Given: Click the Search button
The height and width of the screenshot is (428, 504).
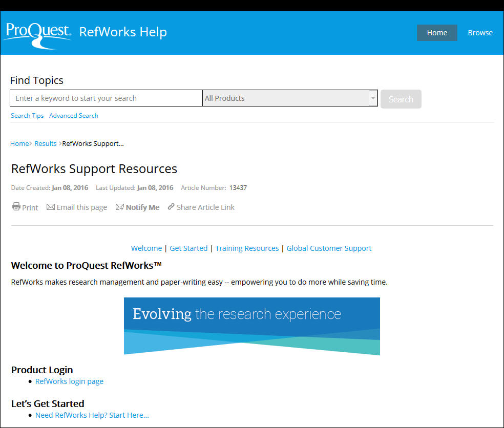Looking at the screenshot, I should 401,99.
